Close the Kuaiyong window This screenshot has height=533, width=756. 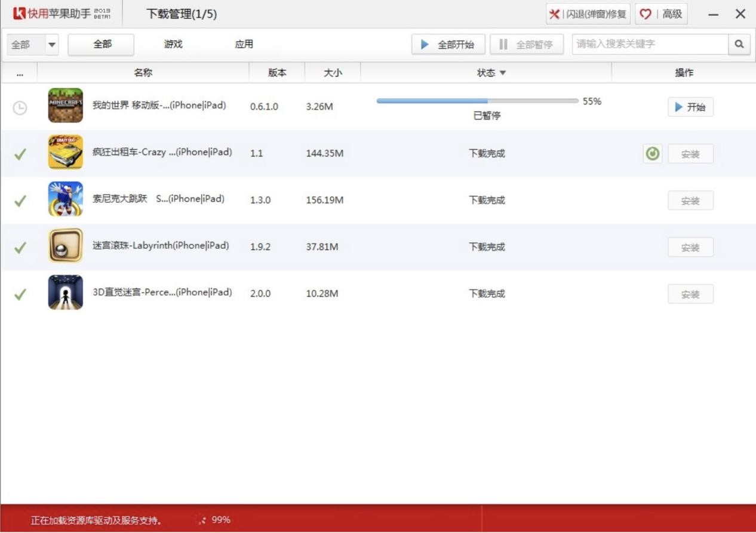740,14
